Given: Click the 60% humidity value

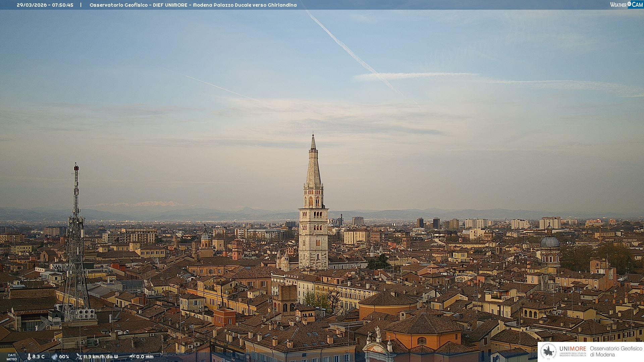Looking at the screenshot, I should pyautogui.click(x=64, y=357).
